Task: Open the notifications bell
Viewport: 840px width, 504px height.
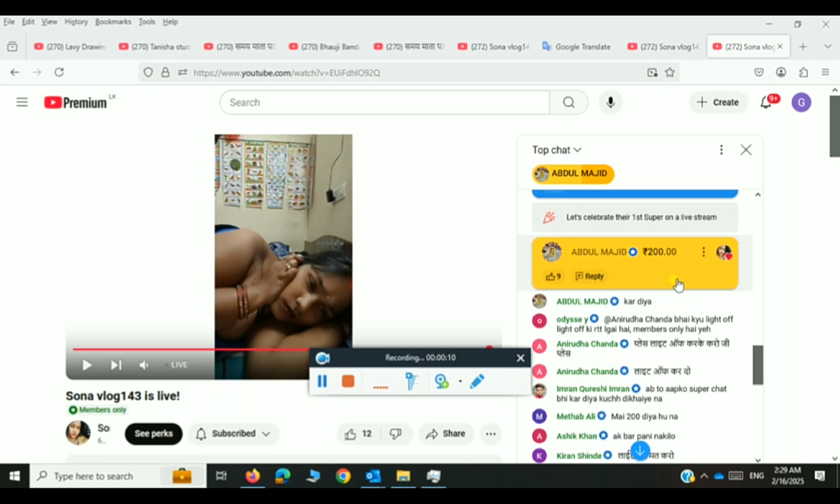Action: (766, 102)
